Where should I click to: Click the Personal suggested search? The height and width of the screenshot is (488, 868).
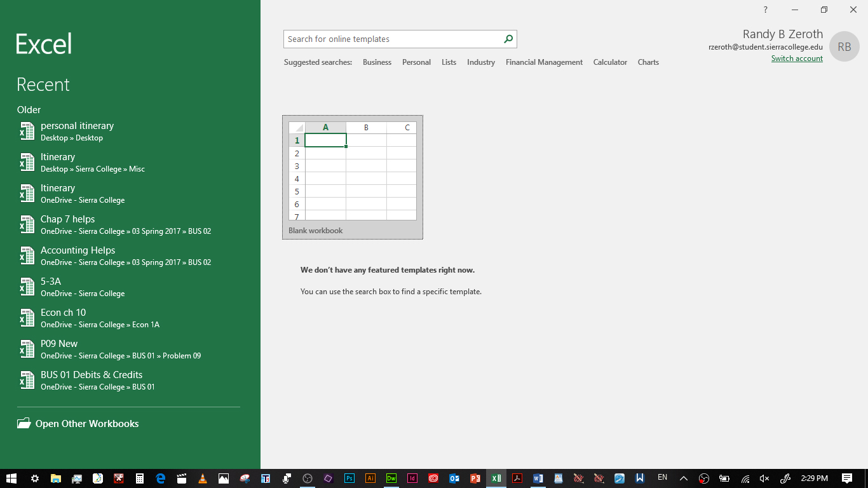[416, 62]
